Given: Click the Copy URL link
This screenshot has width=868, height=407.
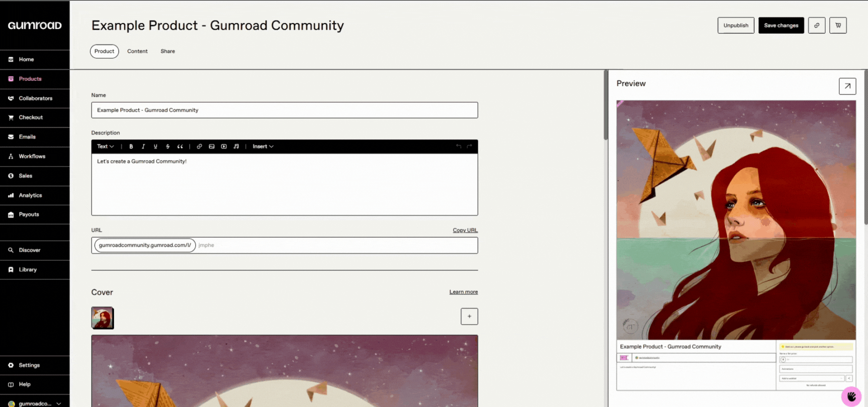Looking at the screenshot, I should point(465,230).
